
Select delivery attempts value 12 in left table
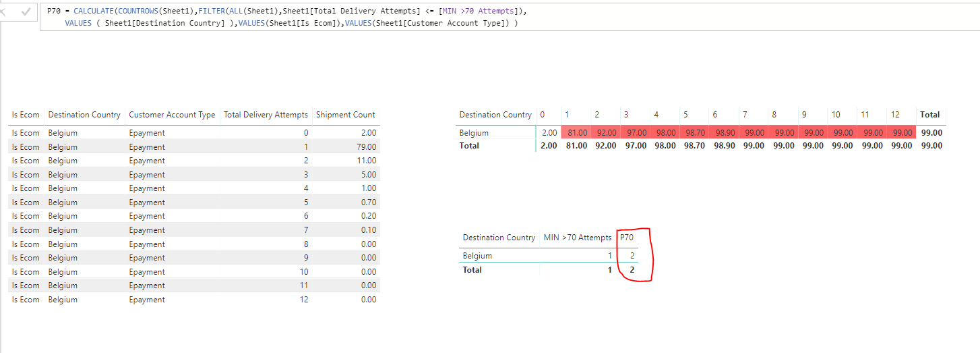tap(304, 300)
